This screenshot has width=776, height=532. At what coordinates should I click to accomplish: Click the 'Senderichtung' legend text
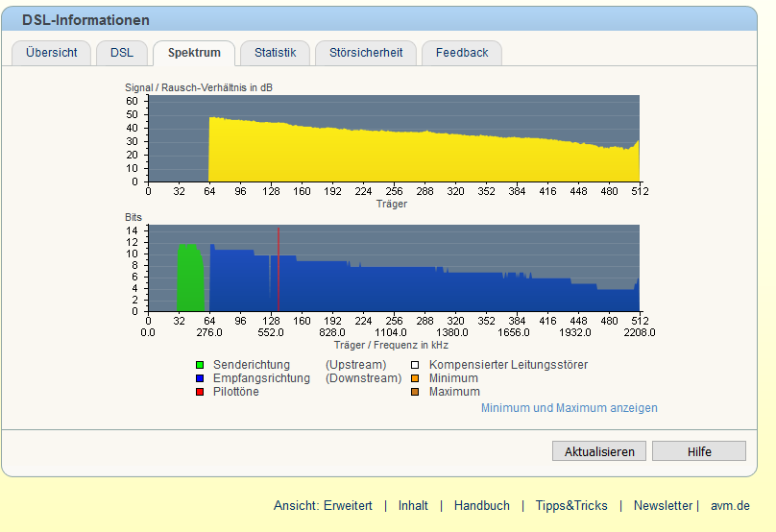pyautogui.click(x=252, y=365)
